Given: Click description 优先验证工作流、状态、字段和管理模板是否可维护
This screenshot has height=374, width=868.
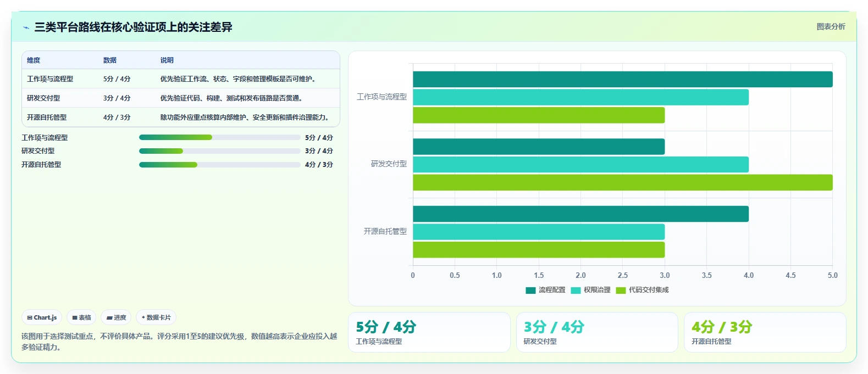Looking at the screenshot, I should pos(239,79).
